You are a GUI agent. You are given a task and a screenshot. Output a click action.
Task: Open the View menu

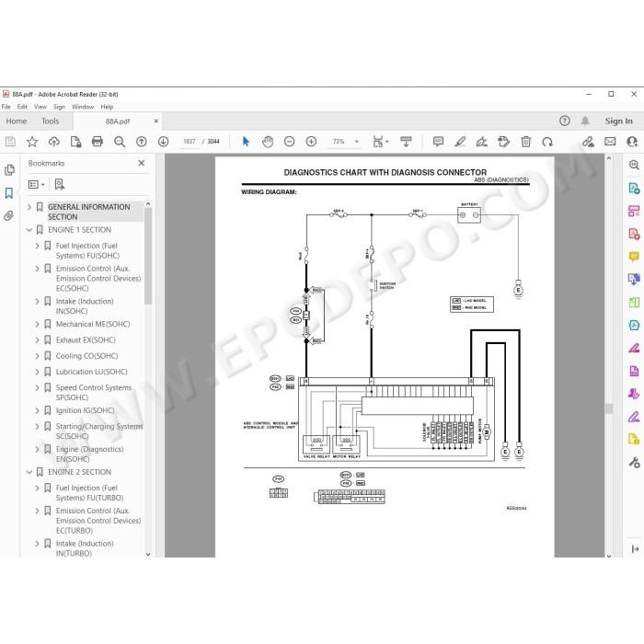pyautogui.click(x=40, y=107)
